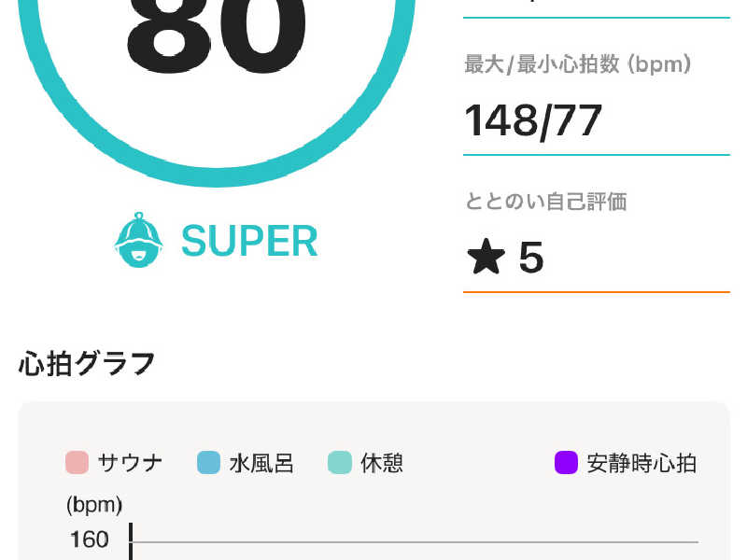Select the purple 安静時心拍 legend swatch
Image resolution: width=747 pixels, height=560 pixels.
pyautogui.click(x=567, y=462)
